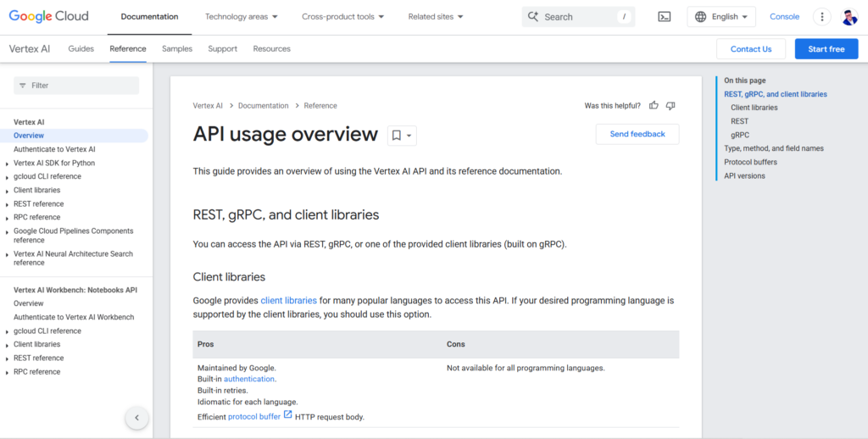Viewport: 868px width, 439px height.
Task: Open the protocol buffer link
Action: (254, 417)
